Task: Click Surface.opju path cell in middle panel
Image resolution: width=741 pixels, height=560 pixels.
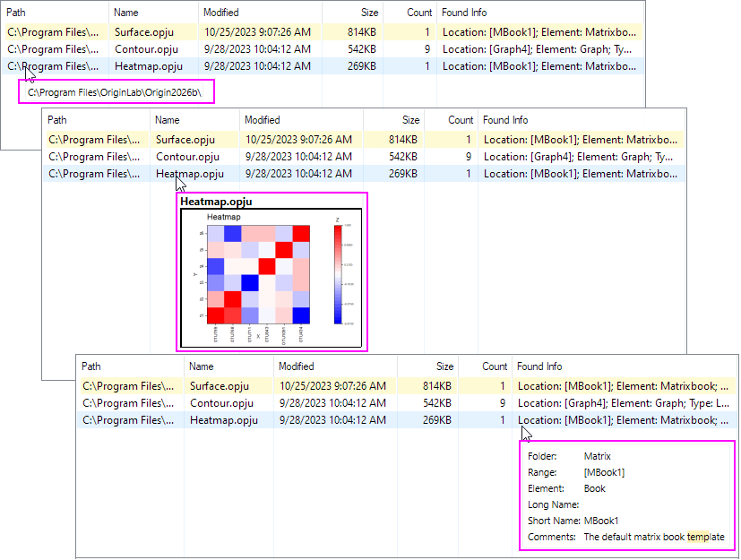Action: [x=94, y=140]
